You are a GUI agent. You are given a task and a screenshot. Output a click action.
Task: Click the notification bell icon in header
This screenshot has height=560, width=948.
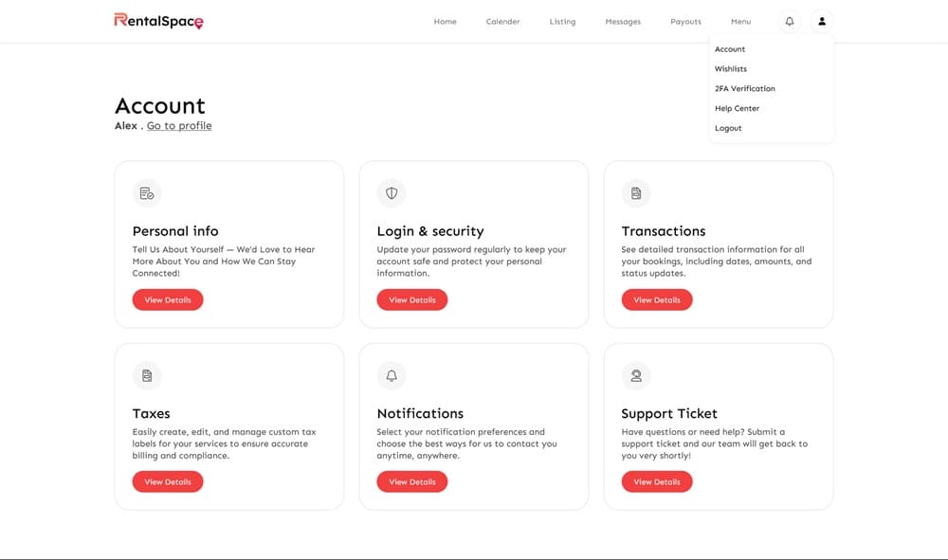(790, 21)
